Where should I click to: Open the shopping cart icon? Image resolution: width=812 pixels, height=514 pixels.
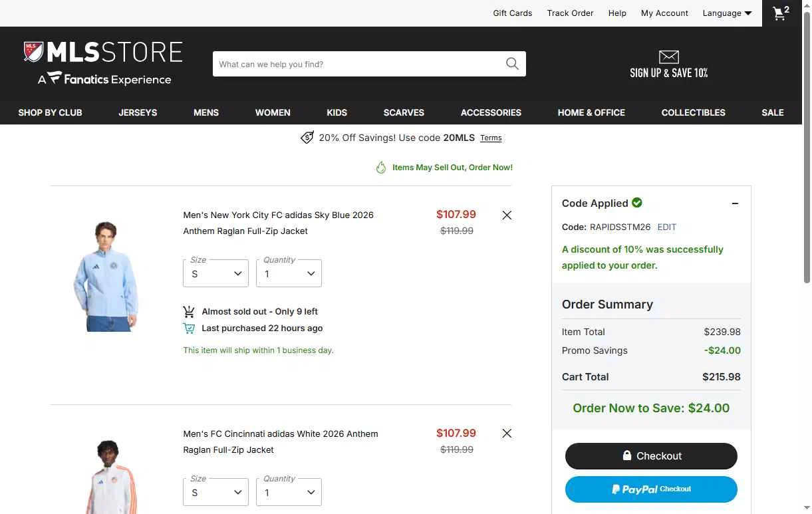coord(781,13)
